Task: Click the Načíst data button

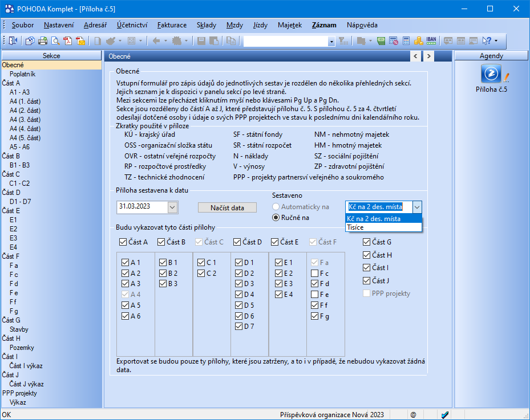Action: [227, 208]
